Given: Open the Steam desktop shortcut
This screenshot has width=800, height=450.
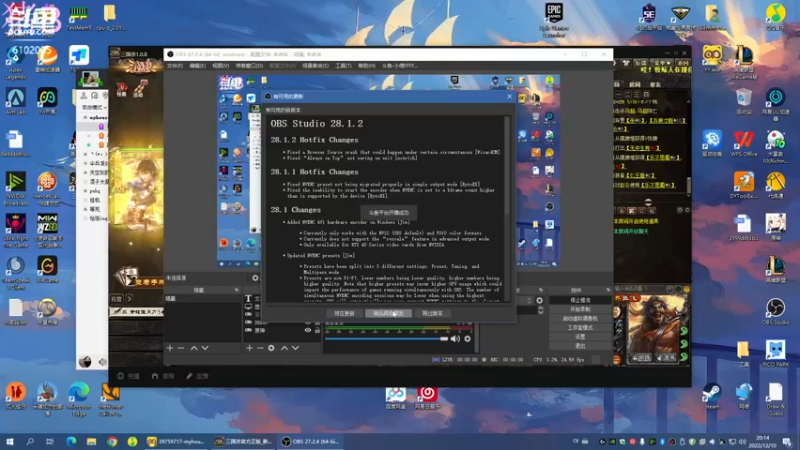Looking at the screenshot, I should [x=712, y=396].
